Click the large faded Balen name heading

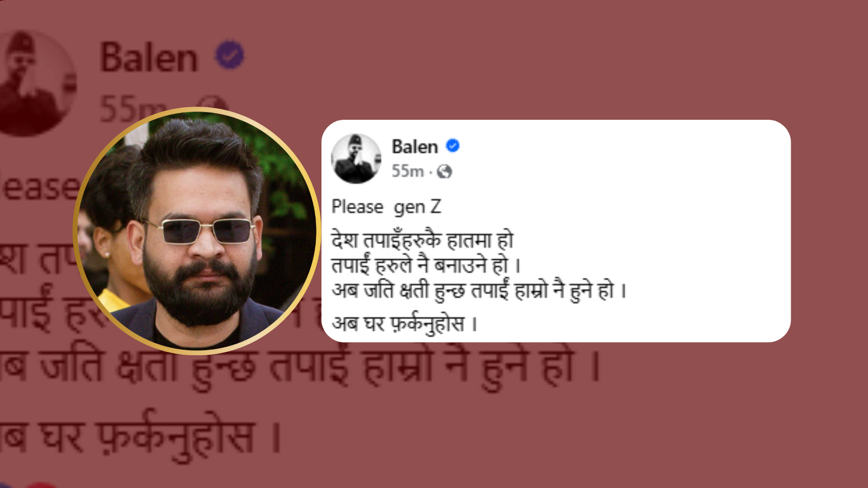click(149, 57)
